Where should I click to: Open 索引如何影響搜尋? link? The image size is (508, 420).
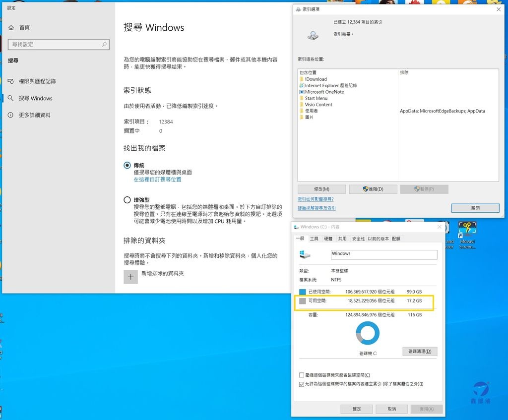tap(316, 199)
